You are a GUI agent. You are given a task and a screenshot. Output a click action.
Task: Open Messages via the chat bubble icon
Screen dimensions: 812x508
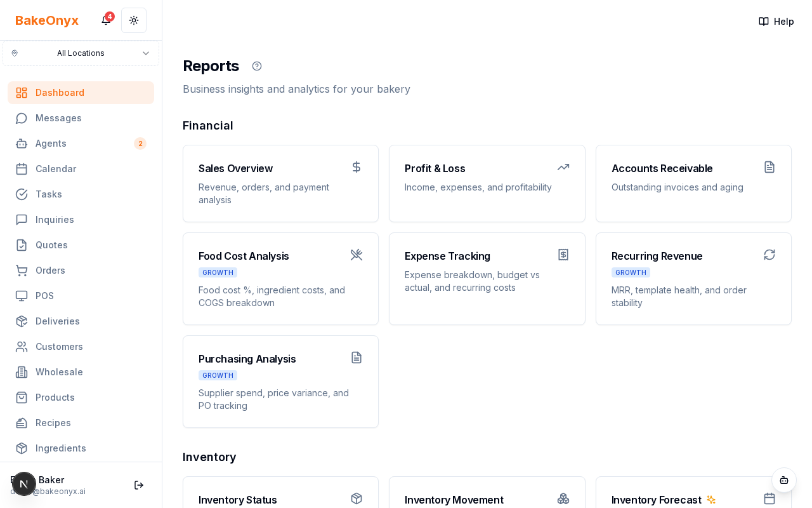click(x=22, y=118)
